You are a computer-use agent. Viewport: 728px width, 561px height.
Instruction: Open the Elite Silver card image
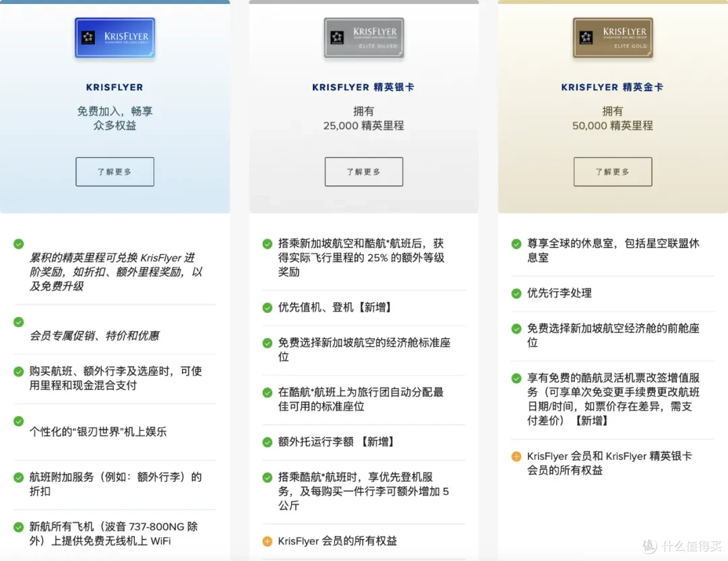pos(363,38)
